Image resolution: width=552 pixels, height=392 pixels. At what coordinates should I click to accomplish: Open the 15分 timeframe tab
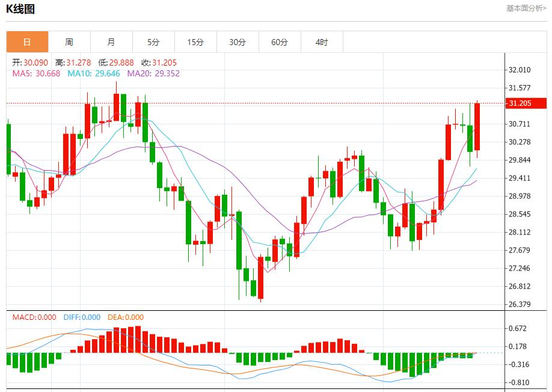coord(195,42)
